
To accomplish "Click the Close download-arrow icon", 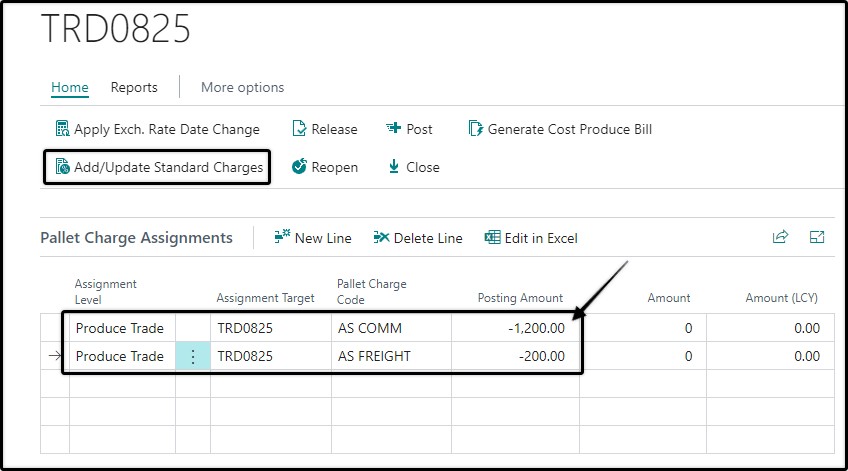I will [394, 167].
